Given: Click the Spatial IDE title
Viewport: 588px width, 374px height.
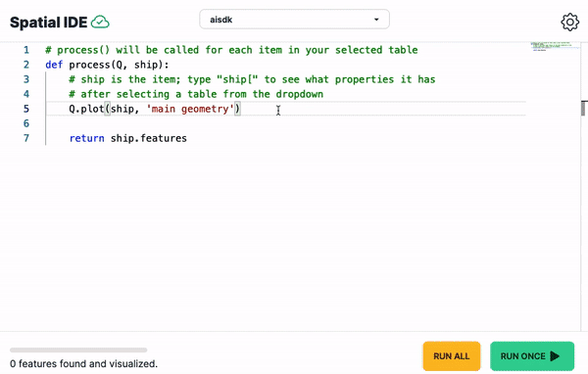Looking at the screenshot, I should pyautogui.click(x=48, y=23).
